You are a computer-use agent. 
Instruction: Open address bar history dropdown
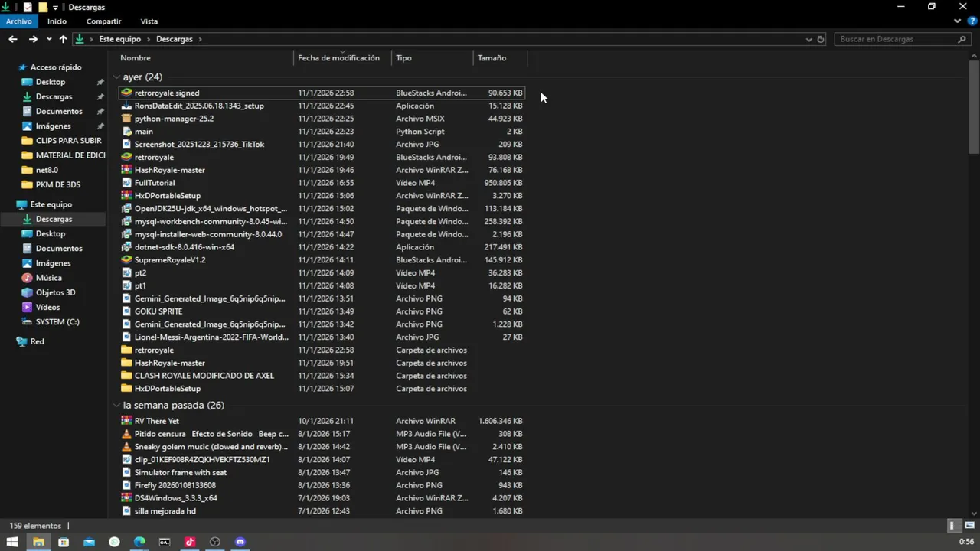[x=808, y=39]
